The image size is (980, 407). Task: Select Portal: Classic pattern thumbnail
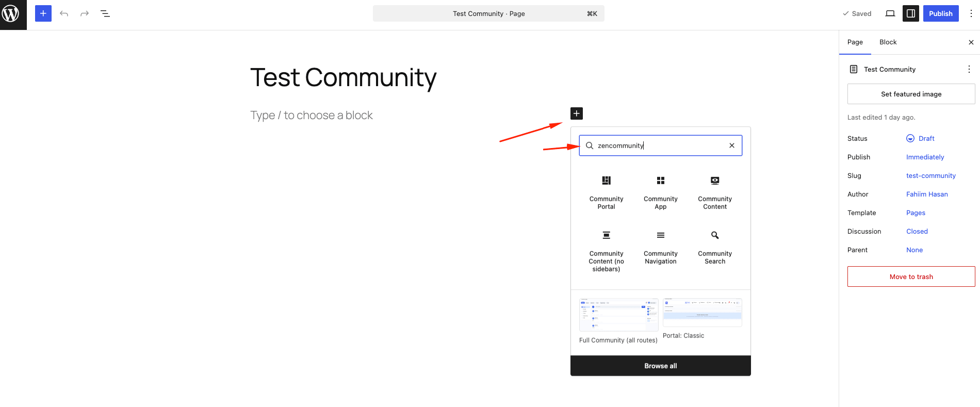click(703, 313)
